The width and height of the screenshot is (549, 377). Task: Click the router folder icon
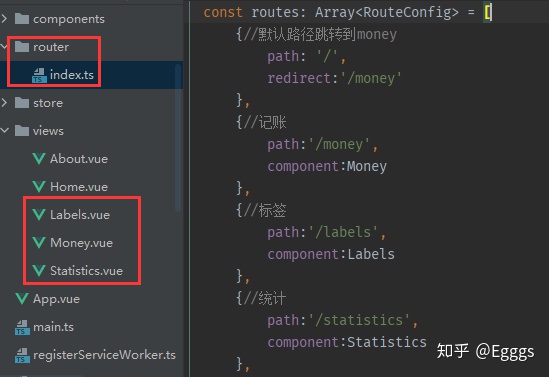tap(22, 46)
